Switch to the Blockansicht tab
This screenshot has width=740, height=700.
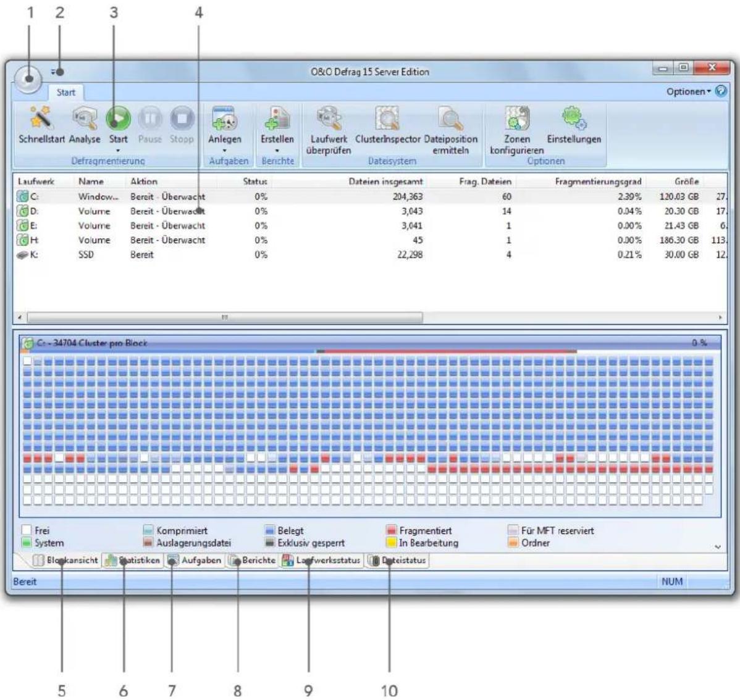tap(65, 560)
